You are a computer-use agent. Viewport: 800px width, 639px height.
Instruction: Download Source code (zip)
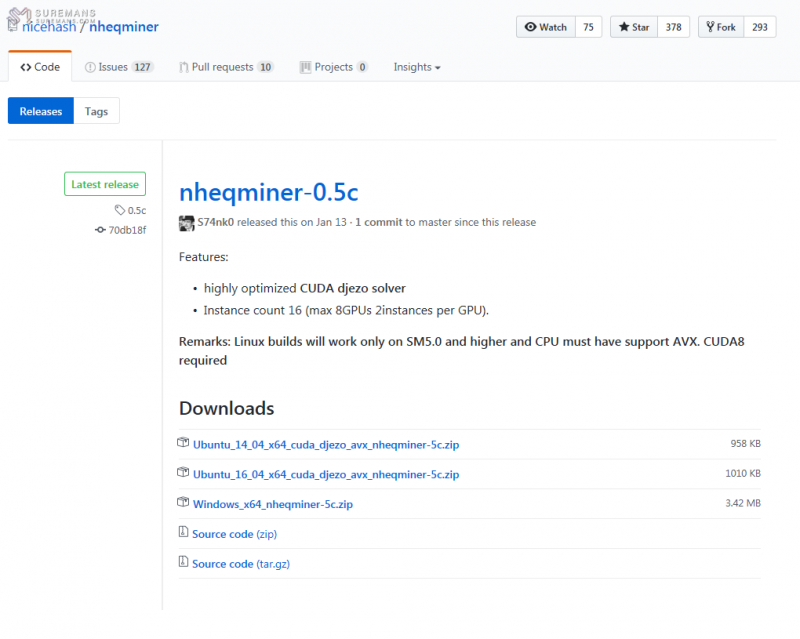pos(235,534)
